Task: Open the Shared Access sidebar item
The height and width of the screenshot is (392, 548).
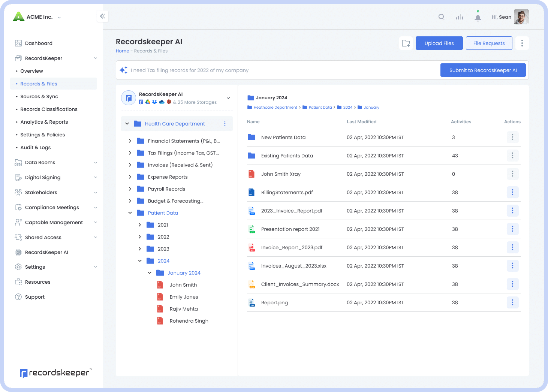Action: (43, 237)
